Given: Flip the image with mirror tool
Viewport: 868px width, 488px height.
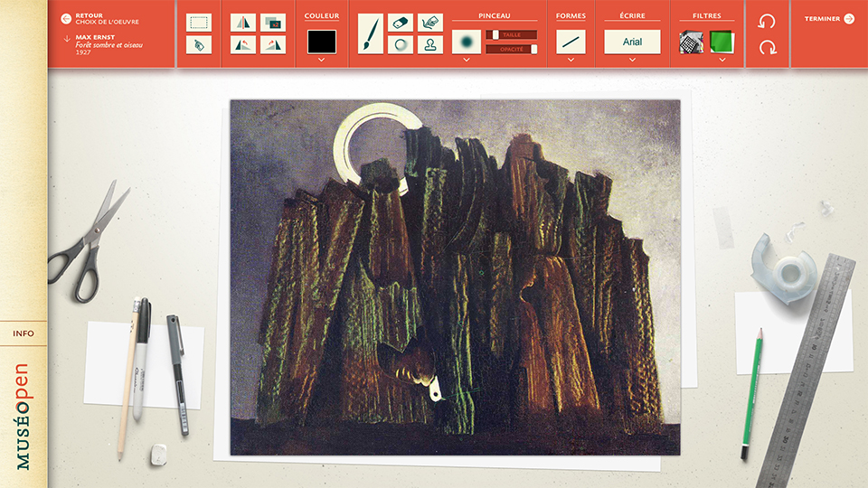Looking at the screenshot, I should point(243,23).
